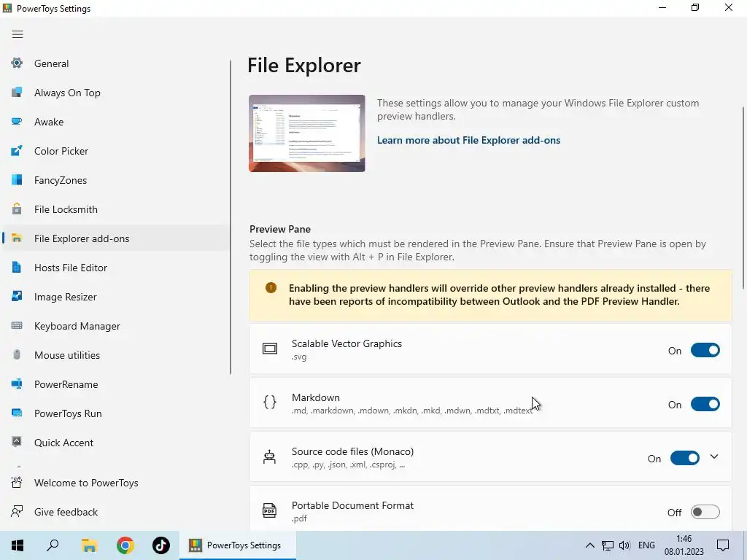Open Image Resizer settings
The width and height of the screenshot is (747, 560).
pos(116,297)
